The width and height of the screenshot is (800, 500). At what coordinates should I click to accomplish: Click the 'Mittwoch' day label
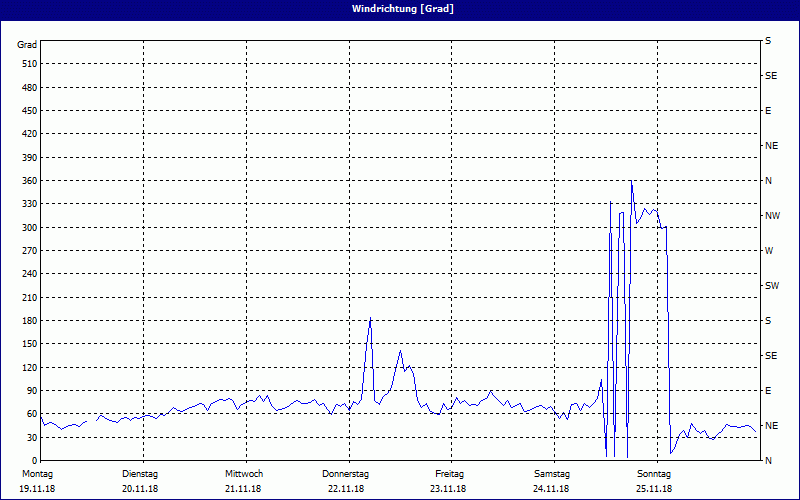[x=244, y=474]
